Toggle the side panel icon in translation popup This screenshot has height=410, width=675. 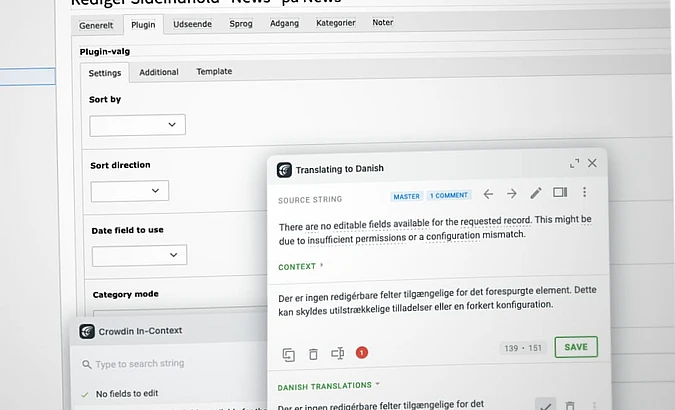pos(560,192)
